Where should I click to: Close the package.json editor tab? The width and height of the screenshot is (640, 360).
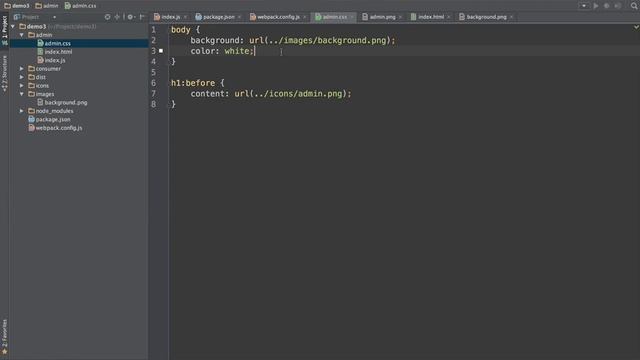coord(239,17)
